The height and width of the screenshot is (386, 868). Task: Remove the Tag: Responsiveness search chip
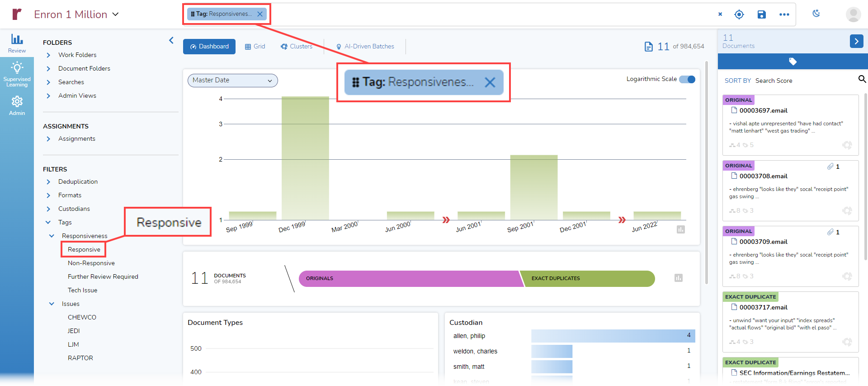click(260, 14)
